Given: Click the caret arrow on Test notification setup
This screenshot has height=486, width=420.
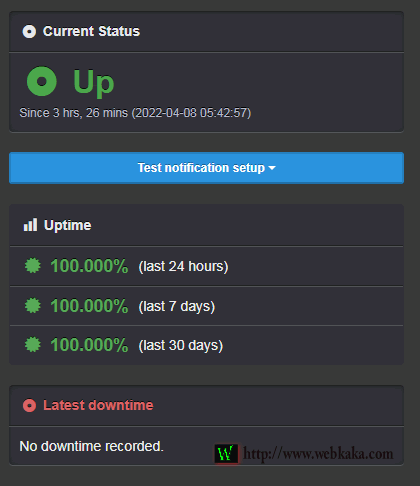Looking at the screenshot, I should [x=272, y=168].
